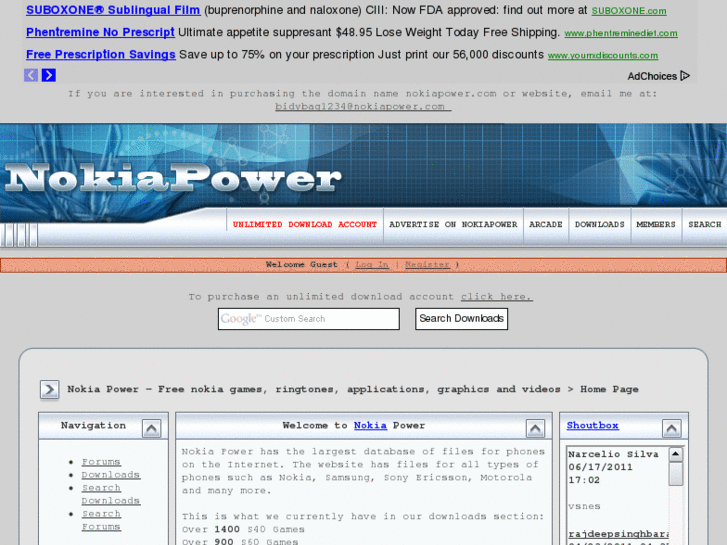This screenshot has width=727, height=545.
Task: Open Phentremine No Prescript ad link
Action: [100, 32]
